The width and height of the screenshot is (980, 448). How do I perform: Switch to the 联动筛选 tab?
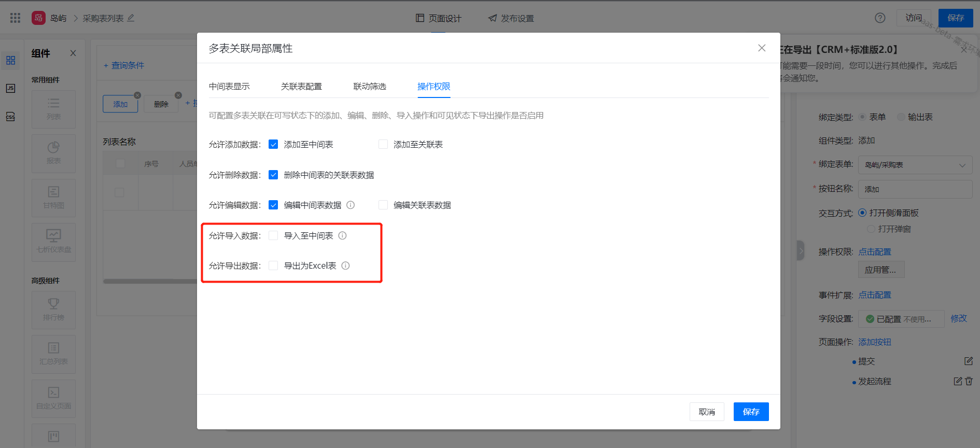click(370, 87)
